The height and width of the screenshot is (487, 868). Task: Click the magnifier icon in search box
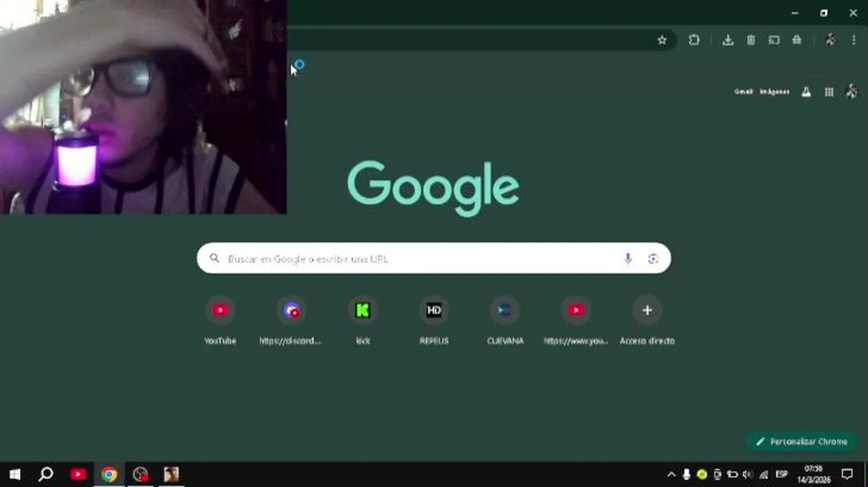(x=214, y=258)
